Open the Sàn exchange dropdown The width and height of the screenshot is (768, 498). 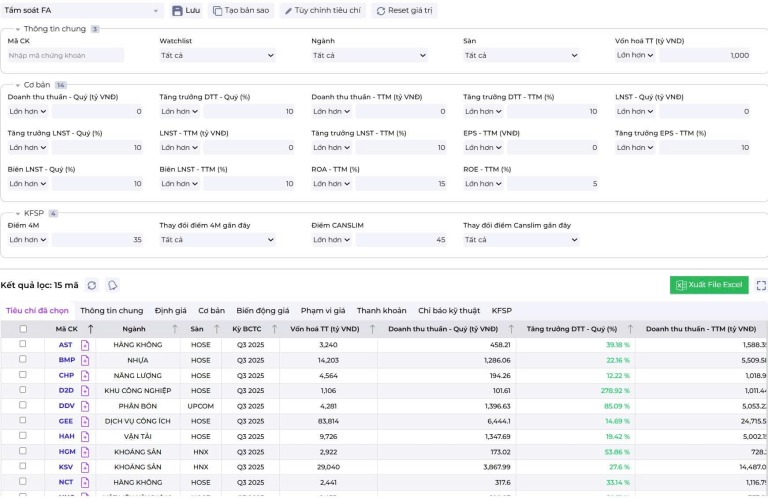[x=521, y=55]
